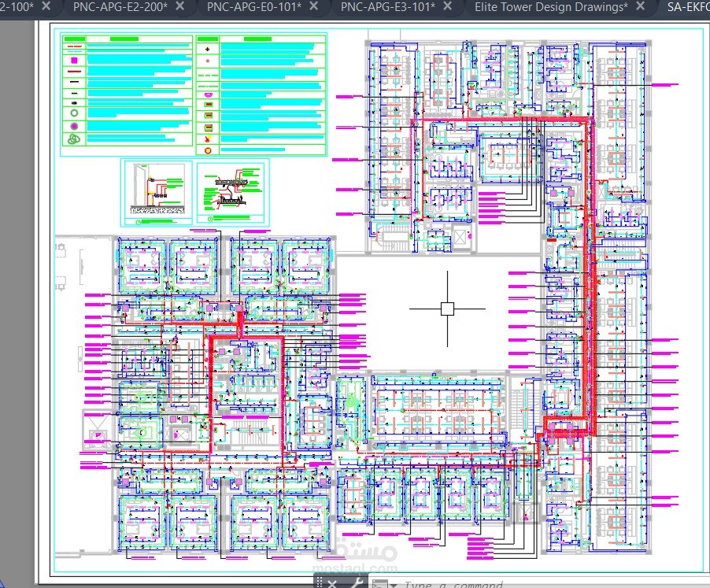Select the left legend table in drawing

coord(127,91)
